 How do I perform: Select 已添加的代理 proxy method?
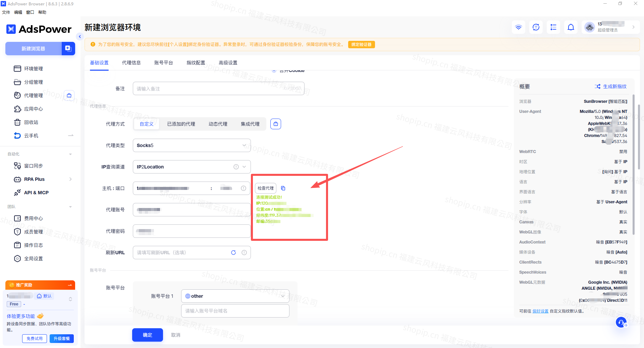(181, 124)
